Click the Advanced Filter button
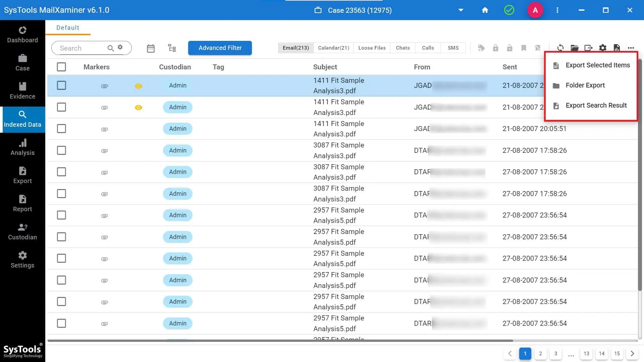The width and height of the screenshot is (644, 362). tap(220, 48)
